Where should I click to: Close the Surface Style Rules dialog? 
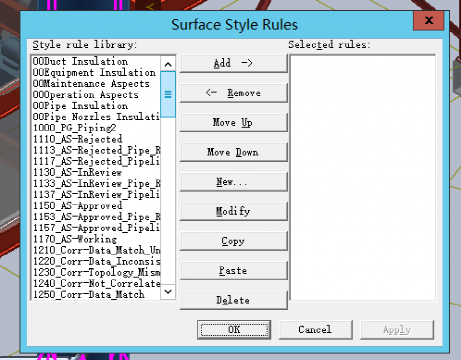pyautogui.click(x=429, y=21)
